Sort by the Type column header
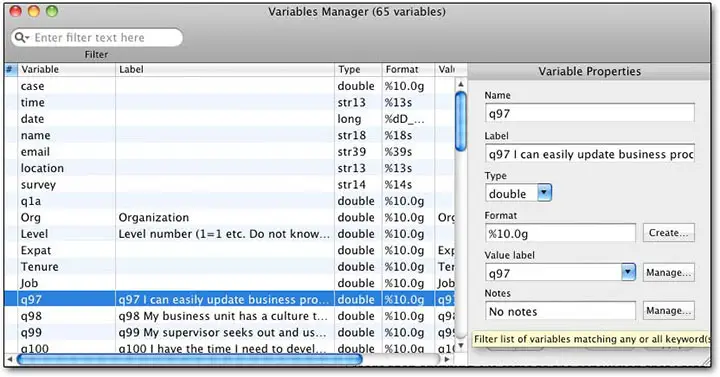 358,69
